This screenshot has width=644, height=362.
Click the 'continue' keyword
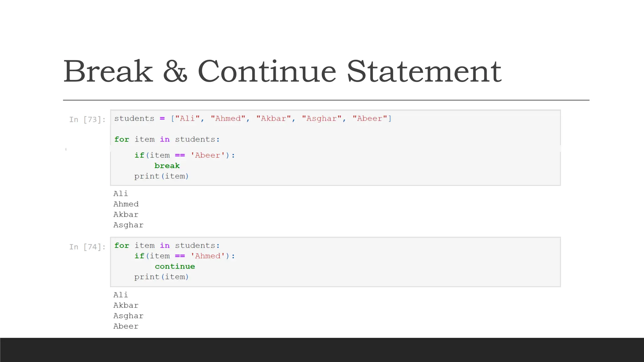(175, 266)
